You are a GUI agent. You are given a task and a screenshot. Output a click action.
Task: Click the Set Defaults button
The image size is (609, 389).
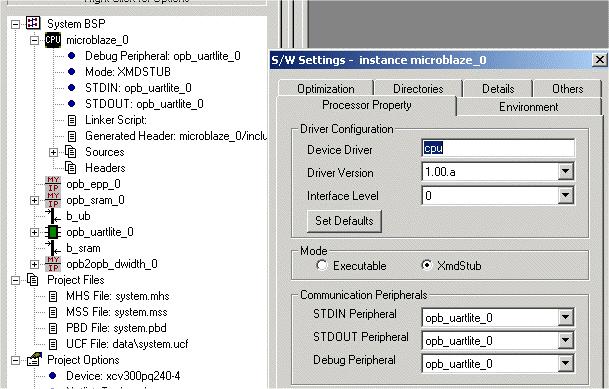(x=344, y=221)
